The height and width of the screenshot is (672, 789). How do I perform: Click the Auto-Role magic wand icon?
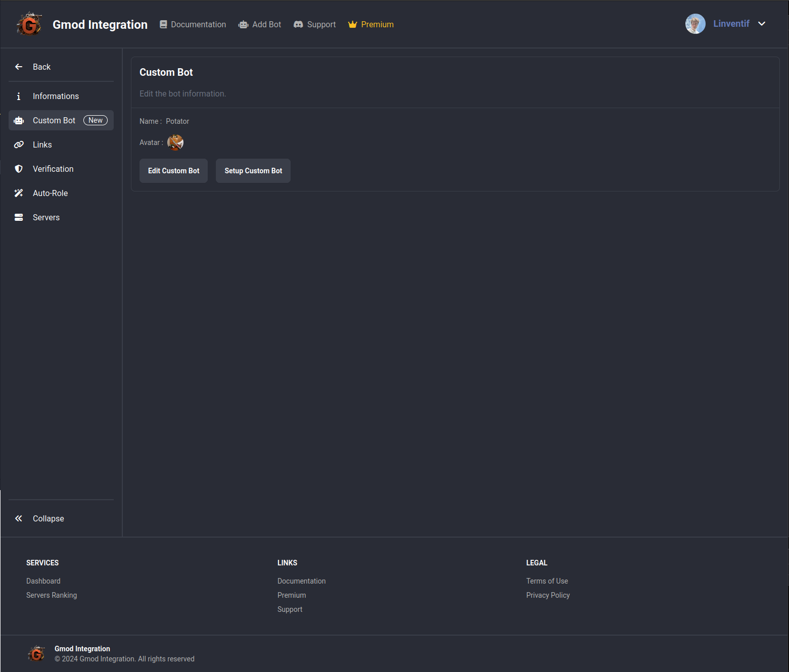19,193
